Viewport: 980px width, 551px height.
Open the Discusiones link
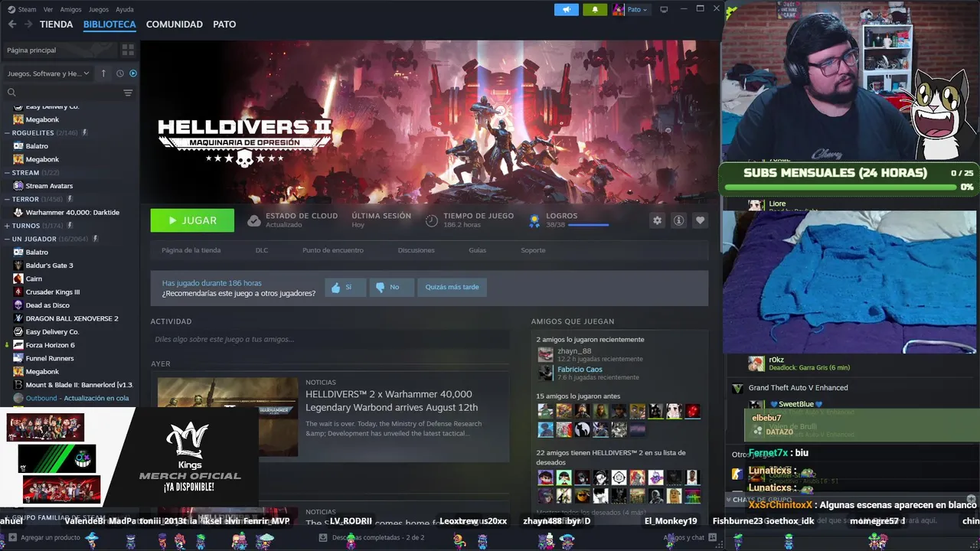click(x=416, y=250)
